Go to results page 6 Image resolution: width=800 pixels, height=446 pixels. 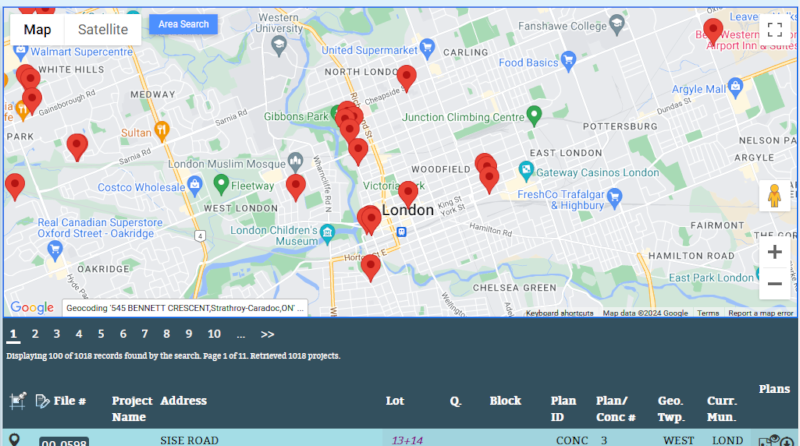click(123, 334)
